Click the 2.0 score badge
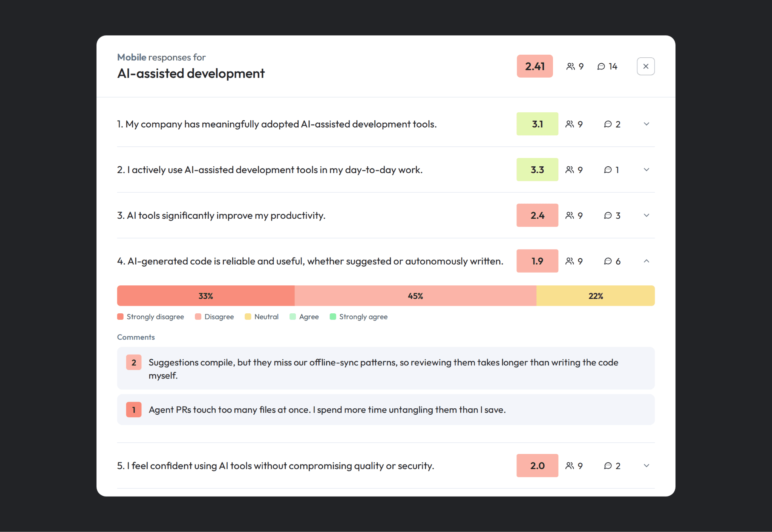This screenshot has width=772, height=532. 537,466
